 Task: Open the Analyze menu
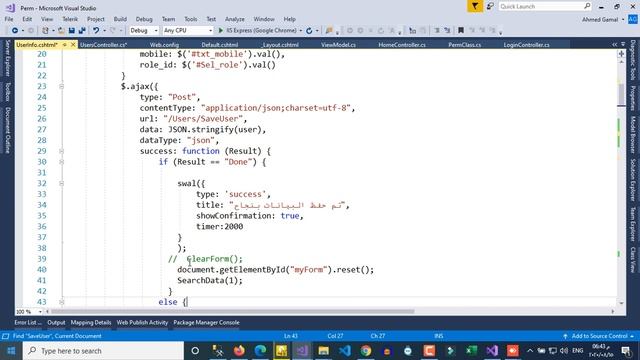tap(235, 19)
